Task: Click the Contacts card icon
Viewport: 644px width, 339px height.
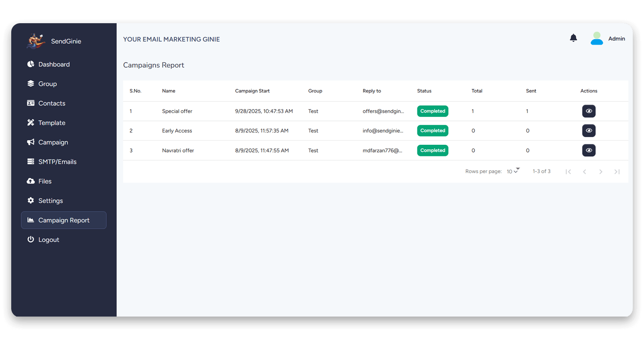Action: click(x=31, y=103)
